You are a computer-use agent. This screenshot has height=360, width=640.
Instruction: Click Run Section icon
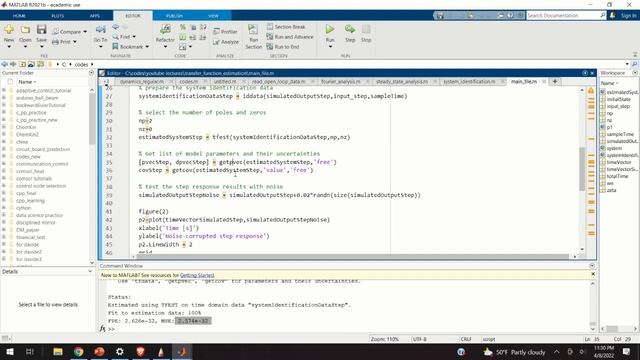point(253,29)
